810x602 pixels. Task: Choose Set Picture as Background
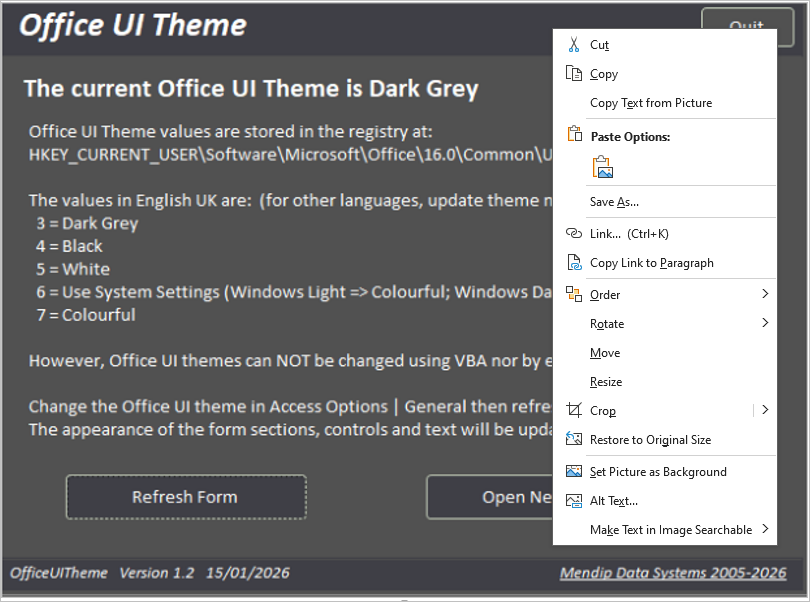[x=664, y=471]
